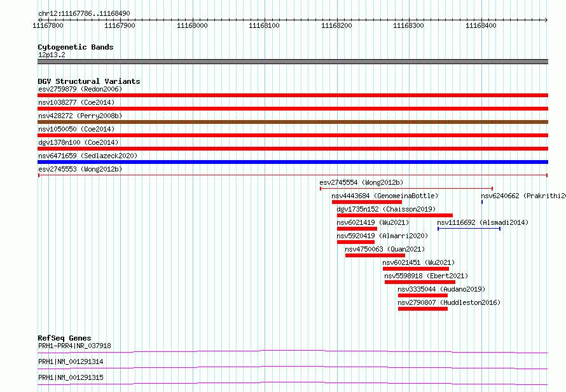Viewport: 566px width, 392px height.
Task: Click the dgv1378n100 (Coe2014) label
Action: coord(78,142)
